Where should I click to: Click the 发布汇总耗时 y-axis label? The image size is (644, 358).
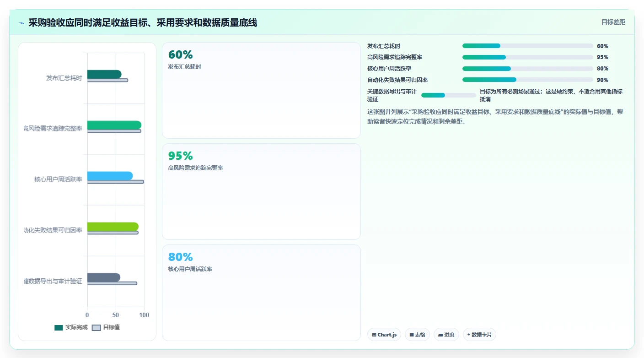[64, 78]
